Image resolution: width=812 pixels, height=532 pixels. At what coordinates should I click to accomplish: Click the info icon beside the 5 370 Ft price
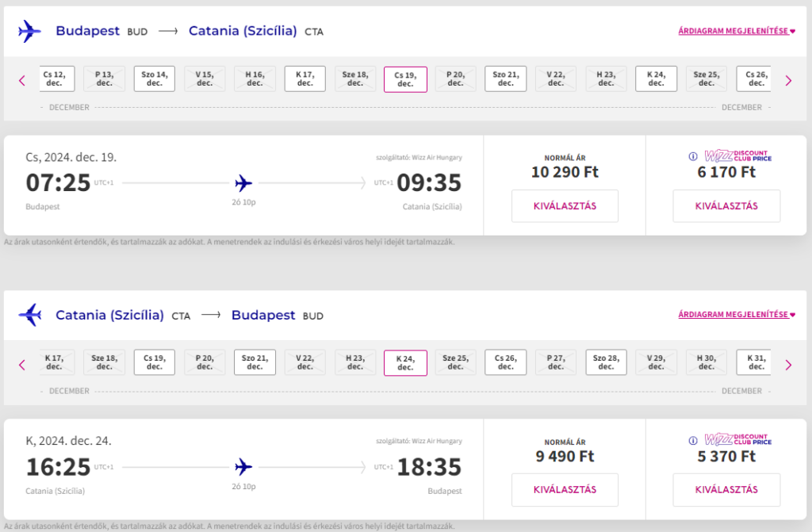click(692, 440)
